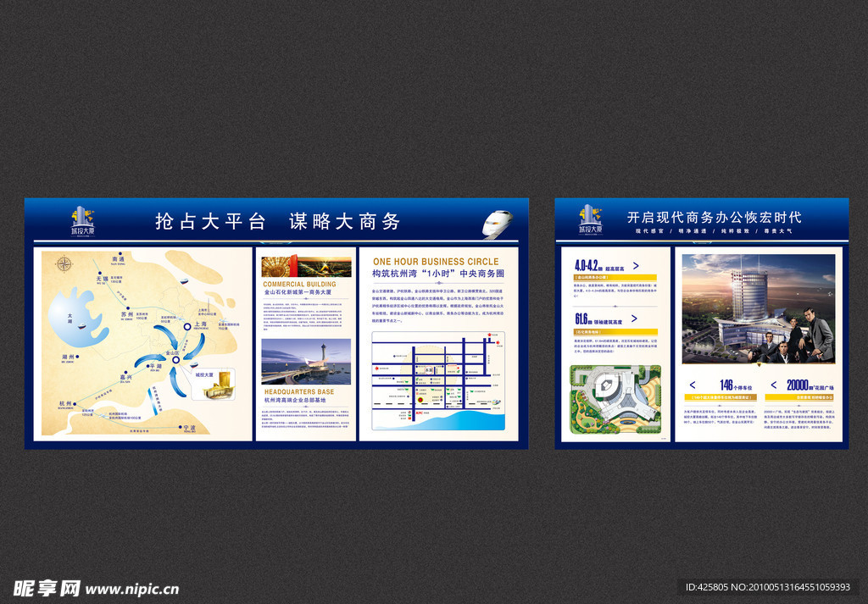Click the arrow next to 61.6 领袖建筑高度
This screenshot has width=868, height=604.
coord(636,319)
